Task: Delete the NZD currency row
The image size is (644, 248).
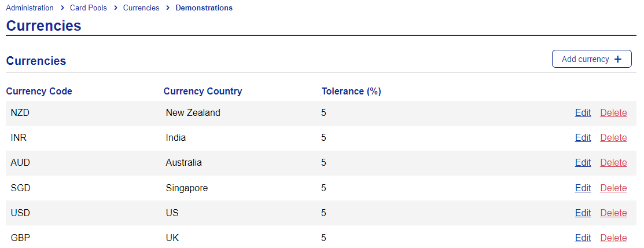Action: click(613, 112)
